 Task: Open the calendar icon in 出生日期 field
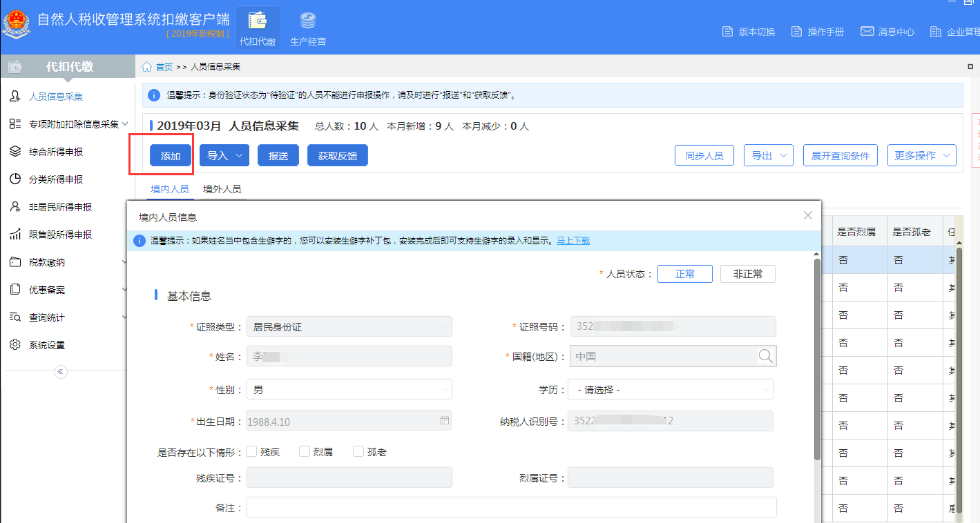(x=445, y=420)
